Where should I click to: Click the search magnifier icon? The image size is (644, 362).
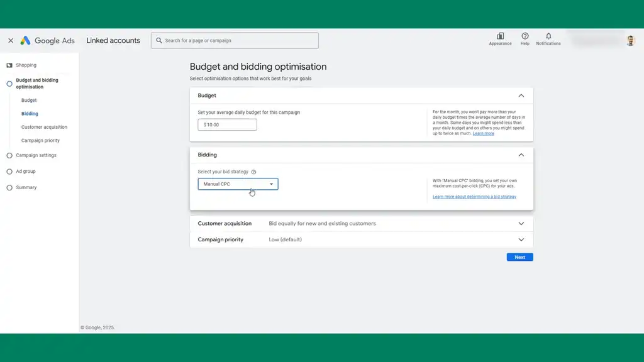pyautogui.click(x=158, y=41)
